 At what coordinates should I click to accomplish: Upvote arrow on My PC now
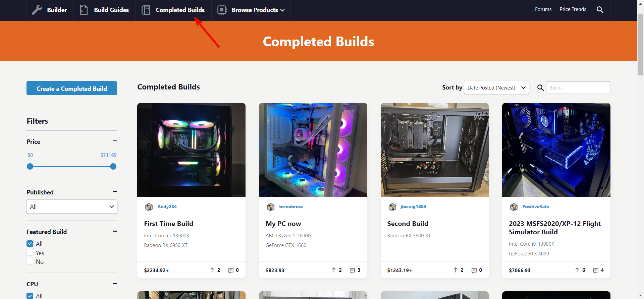[334, 270]
